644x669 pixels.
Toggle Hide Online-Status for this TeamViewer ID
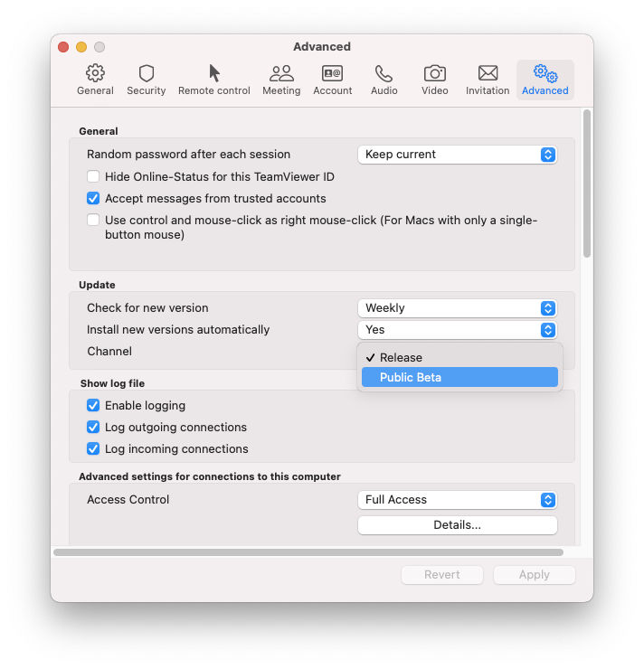pos(93,176)
